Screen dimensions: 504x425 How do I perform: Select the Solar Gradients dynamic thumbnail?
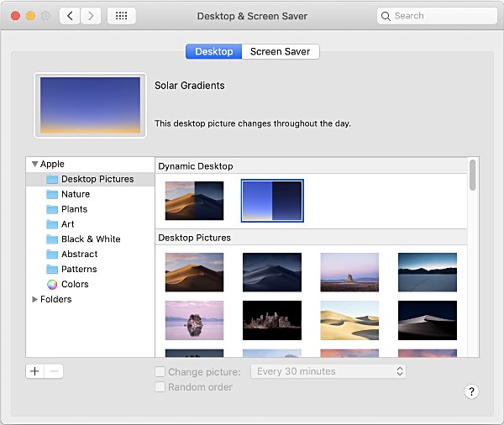[272, 201]
